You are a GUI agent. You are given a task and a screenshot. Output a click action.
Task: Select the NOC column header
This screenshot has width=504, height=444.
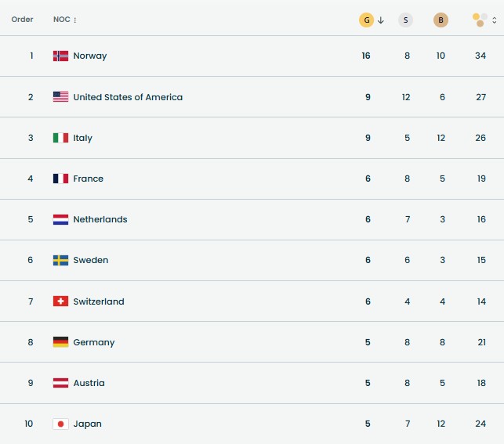coord(61,20)
